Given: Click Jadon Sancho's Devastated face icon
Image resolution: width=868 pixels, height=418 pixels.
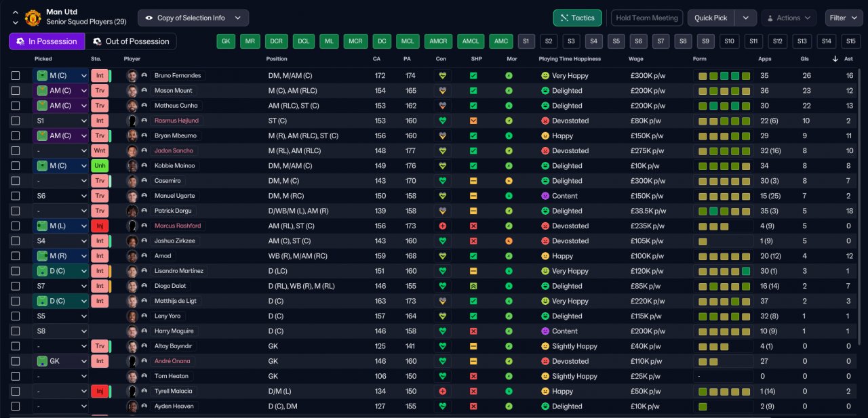Looking at the screenshot, I should pos(545,151).
